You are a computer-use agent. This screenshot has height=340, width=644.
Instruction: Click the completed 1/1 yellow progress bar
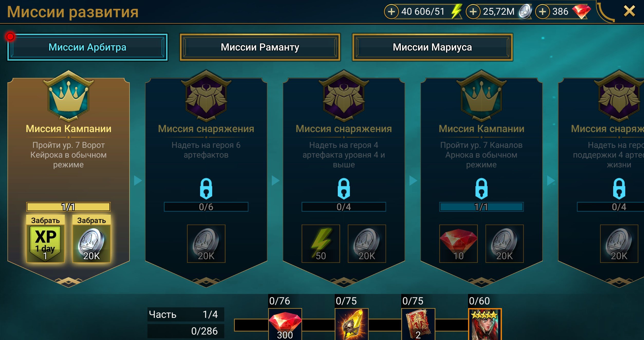(68, 207)
